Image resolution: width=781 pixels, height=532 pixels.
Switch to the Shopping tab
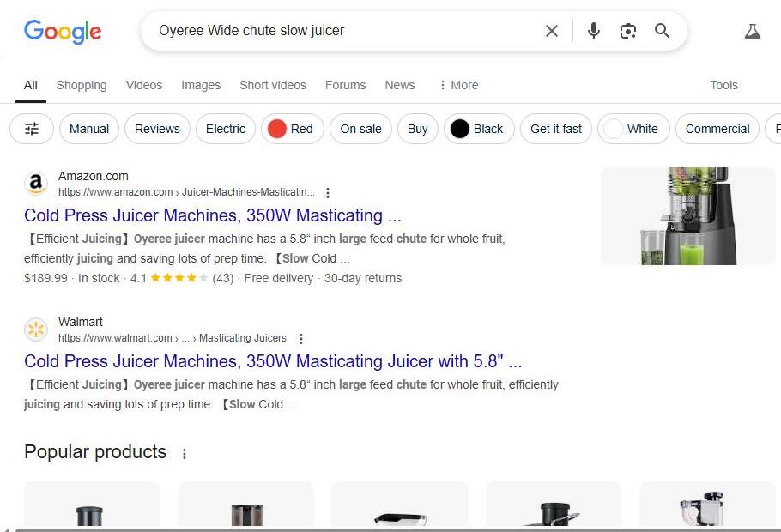[x=82, y=85]
